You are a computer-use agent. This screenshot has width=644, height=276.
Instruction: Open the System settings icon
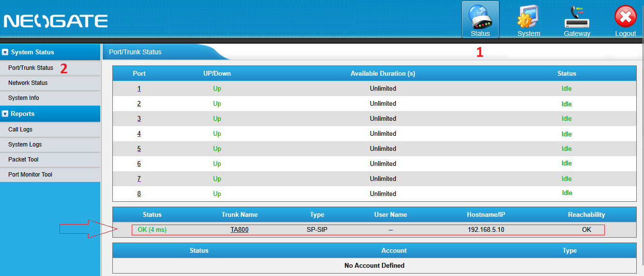point(528,19)
